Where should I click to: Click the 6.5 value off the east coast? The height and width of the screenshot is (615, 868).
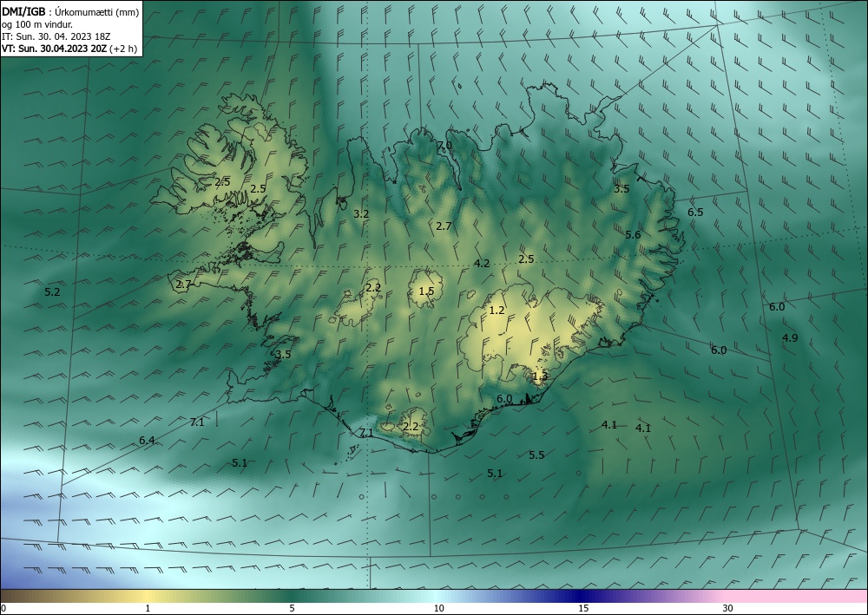pyautogui.click(x=695, y=212)
